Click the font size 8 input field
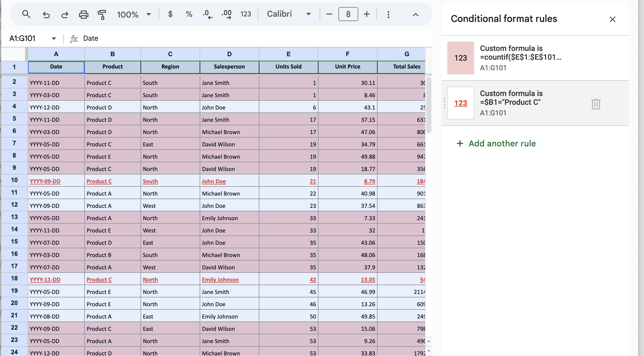Image resolution: width=644 pixels, height=356 pixels. [x=348, y=14]
